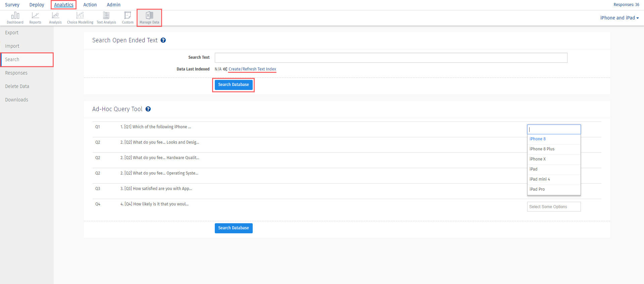Open the Reports chart icon
This screenshot has height=284, width=644.
(x=35, y=18)
